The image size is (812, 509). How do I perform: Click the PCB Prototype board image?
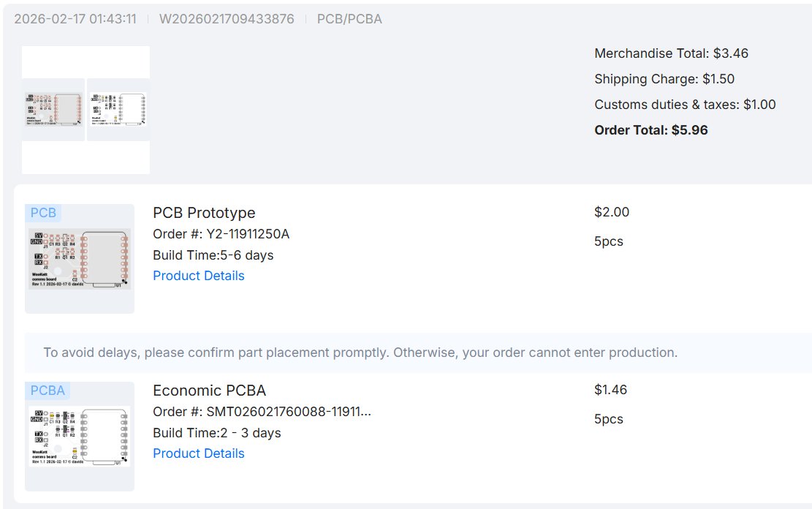click(80, 259)
